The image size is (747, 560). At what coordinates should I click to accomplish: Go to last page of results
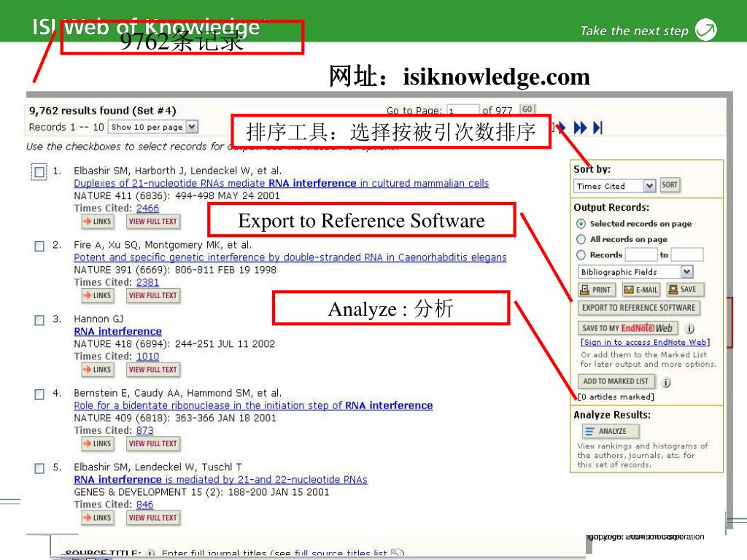point(598,128)
